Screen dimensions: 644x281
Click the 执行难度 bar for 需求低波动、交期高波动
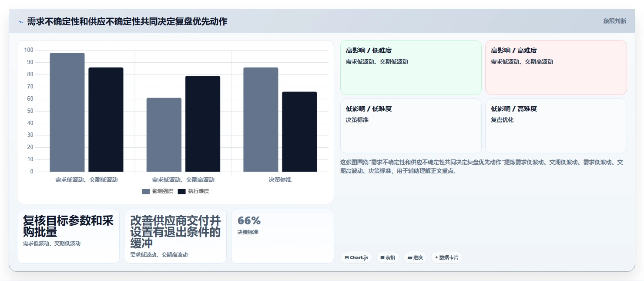click(x=203, y=124)
